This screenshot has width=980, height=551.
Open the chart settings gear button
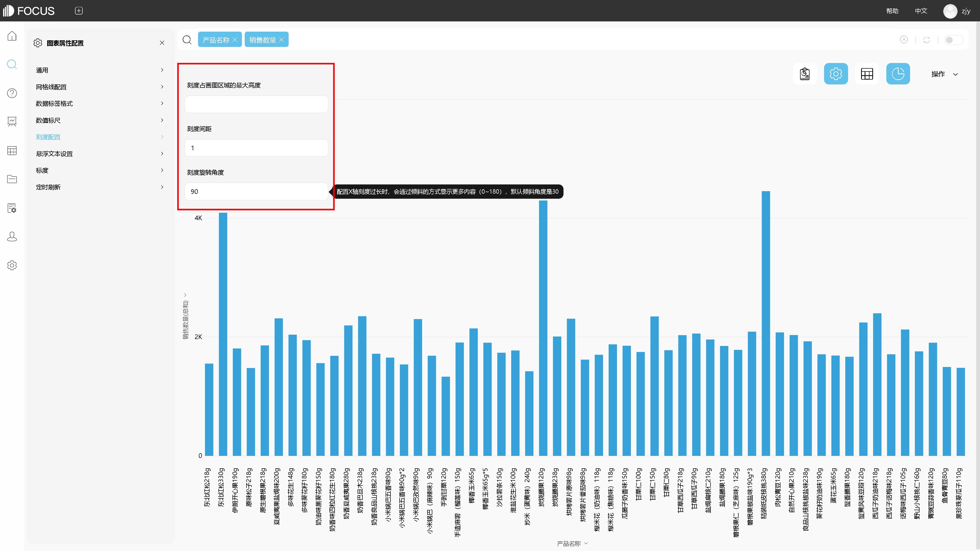point(836,74)
